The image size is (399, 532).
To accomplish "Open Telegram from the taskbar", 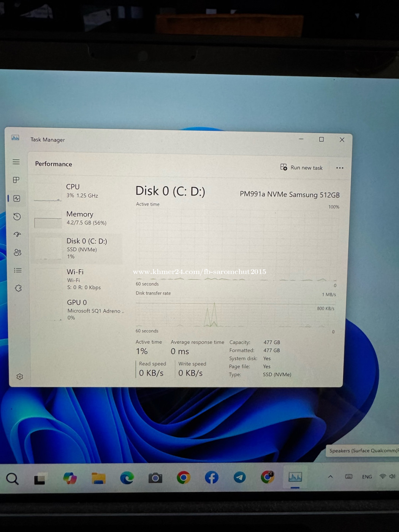I will pyautogui.click(x=239, y=477).
